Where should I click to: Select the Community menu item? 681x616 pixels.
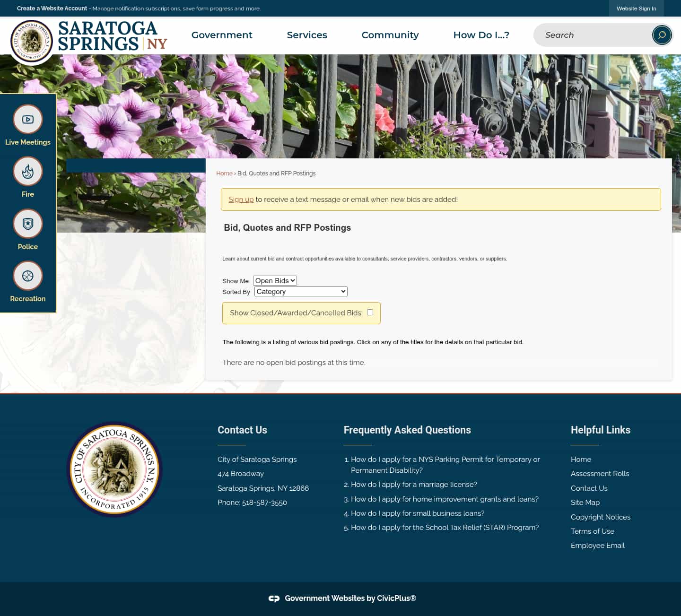(390, 35)
